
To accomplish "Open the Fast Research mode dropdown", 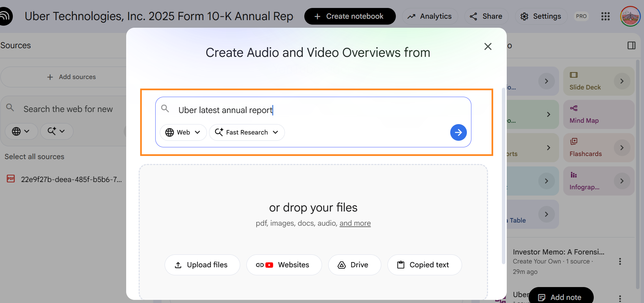I will click(x=247, y=132).
